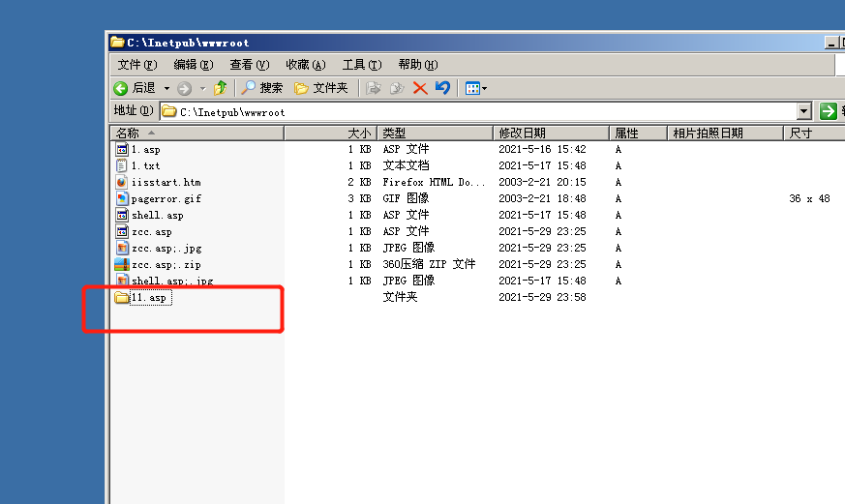Click the dimension value 36 x 48
The image size is (845, 504).
809,198
